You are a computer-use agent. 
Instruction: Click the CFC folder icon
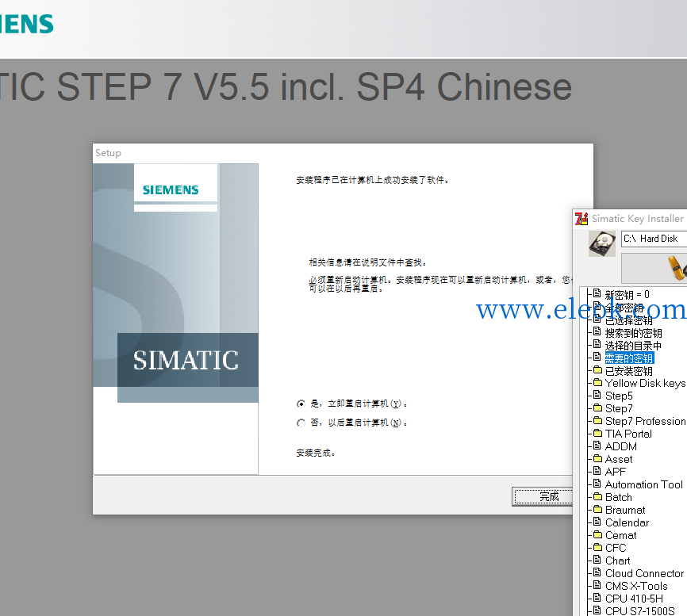click(x=597, y=548)
